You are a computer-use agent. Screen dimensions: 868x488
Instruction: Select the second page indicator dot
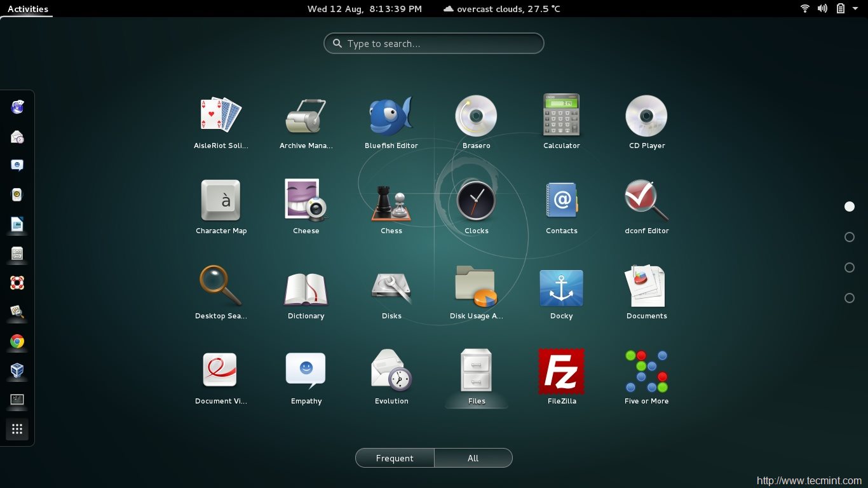[x=850, y=236]
